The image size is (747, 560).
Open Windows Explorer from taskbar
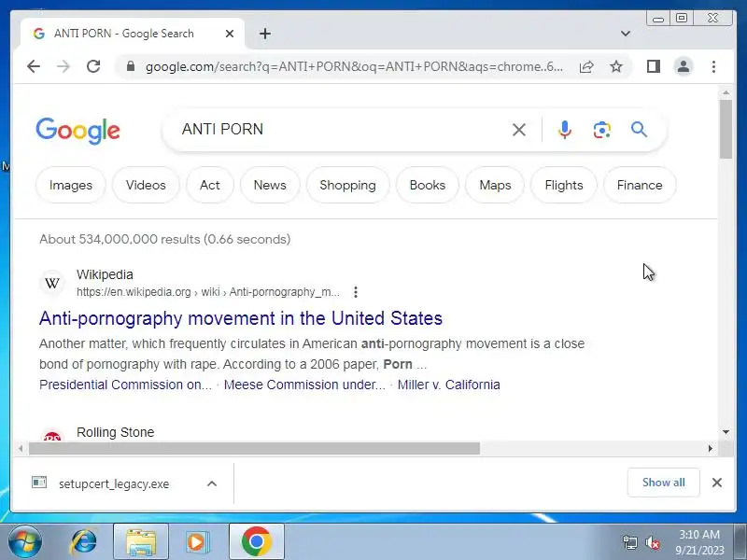pyautogui.click(x=141, y=542)
